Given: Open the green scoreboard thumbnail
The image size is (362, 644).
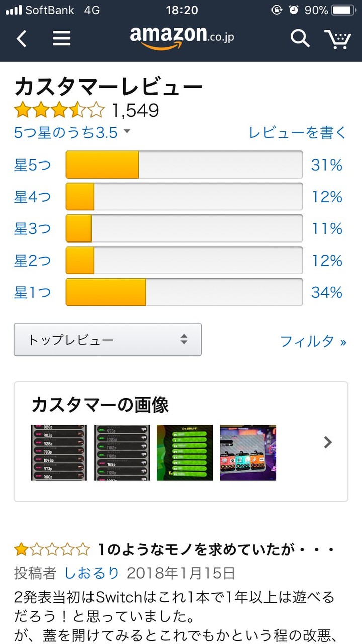Looking at the screenshot, I should point(185,453).
